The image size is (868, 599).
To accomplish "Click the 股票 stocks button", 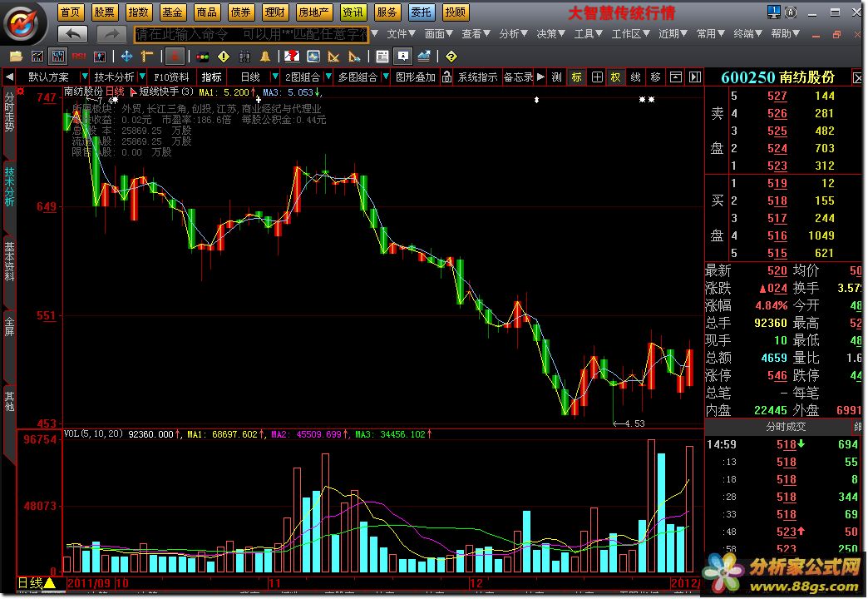I will coord(104,12).
